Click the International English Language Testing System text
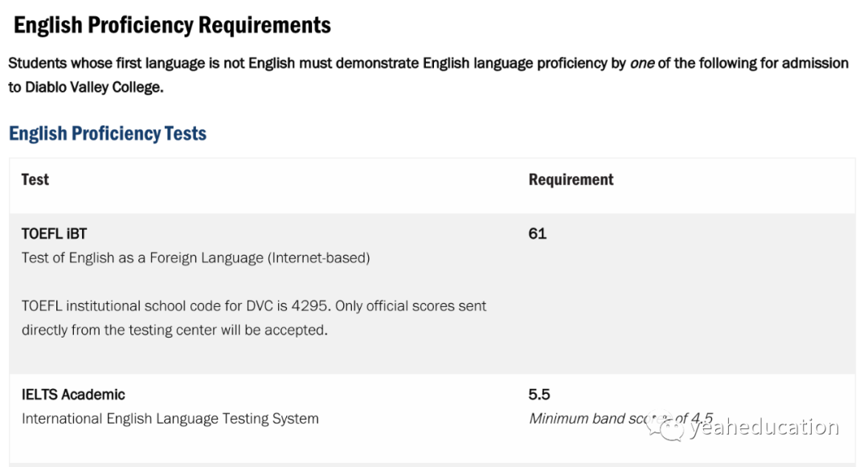The image size is (868, 467). click(x=170, y=419)
